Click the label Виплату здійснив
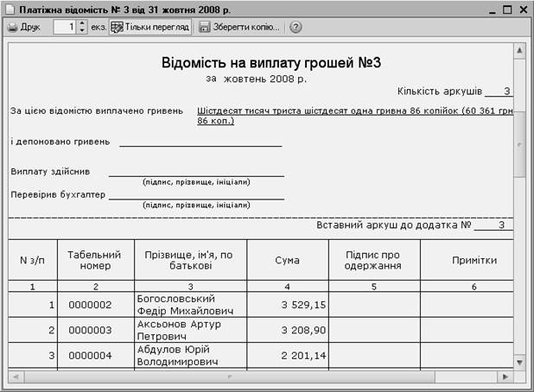 50,172
